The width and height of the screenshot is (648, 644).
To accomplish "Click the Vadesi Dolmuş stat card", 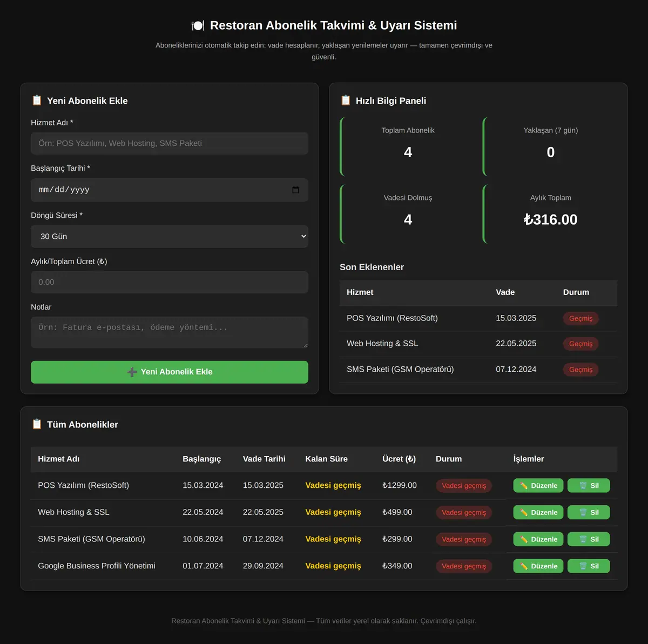I will click(407, 214).
